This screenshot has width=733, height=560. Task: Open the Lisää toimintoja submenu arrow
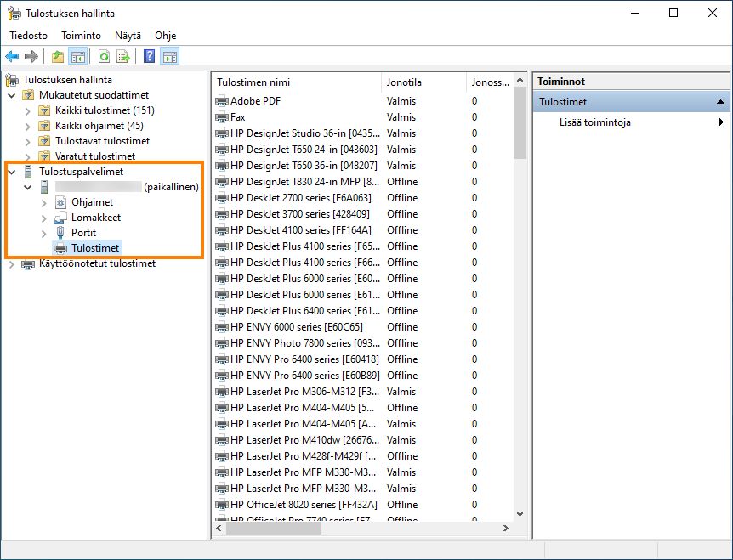point(721,122)
